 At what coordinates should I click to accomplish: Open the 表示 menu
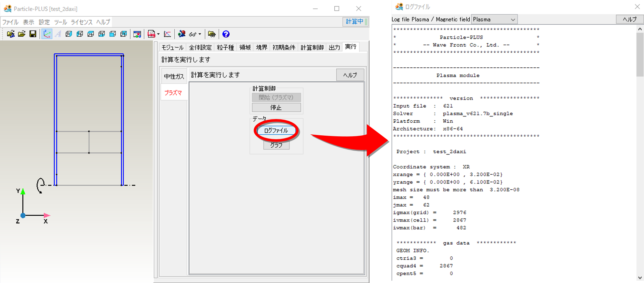[x=28, y=22]
